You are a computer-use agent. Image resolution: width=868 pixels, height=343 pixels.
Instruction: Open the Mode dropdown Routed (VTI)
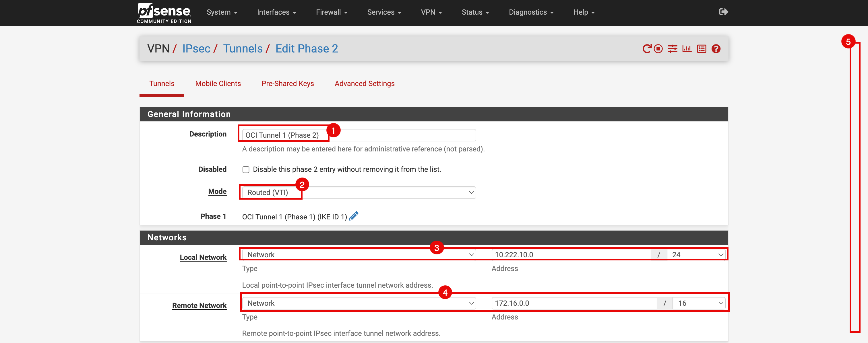(359, 192)
